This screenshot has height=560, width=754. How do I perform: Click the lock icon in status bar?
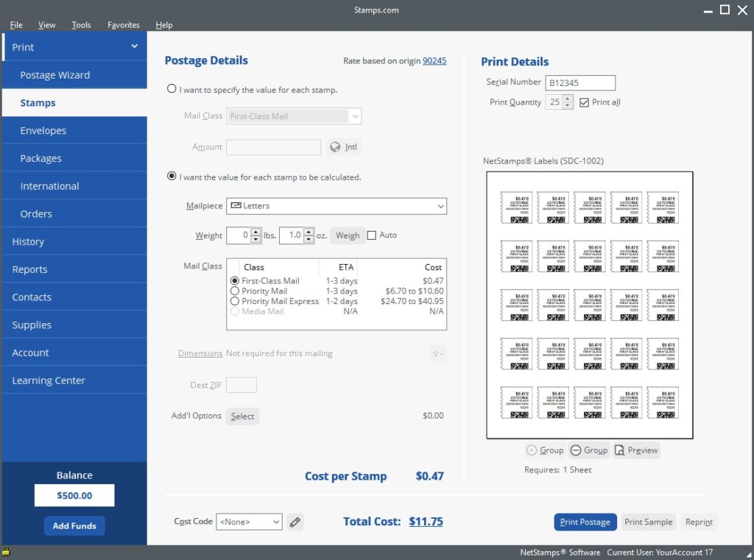pos(6,552)
